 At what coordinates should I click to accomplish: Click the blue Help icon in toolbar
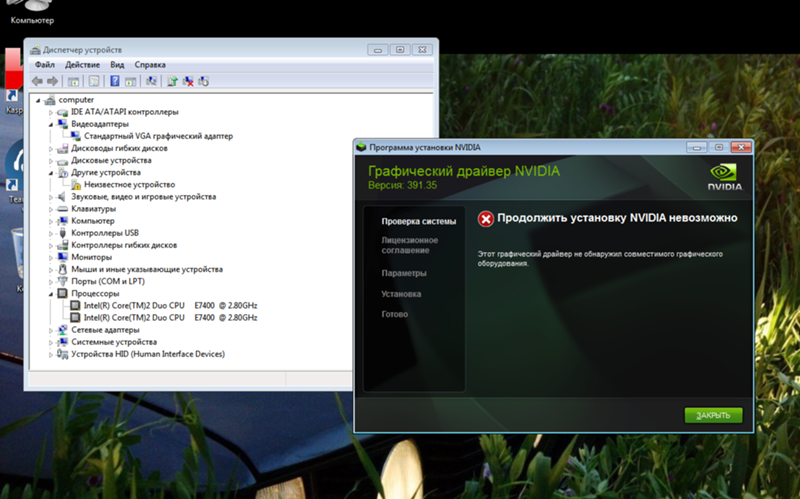[115, 81]
